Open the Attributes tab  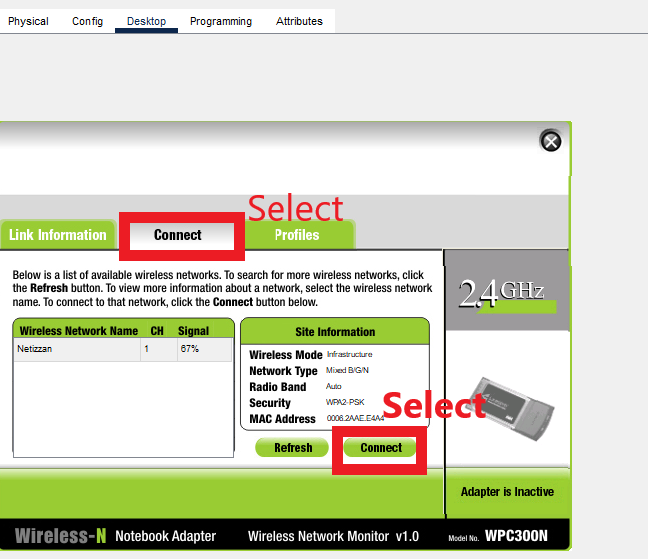tap(299, 21)
